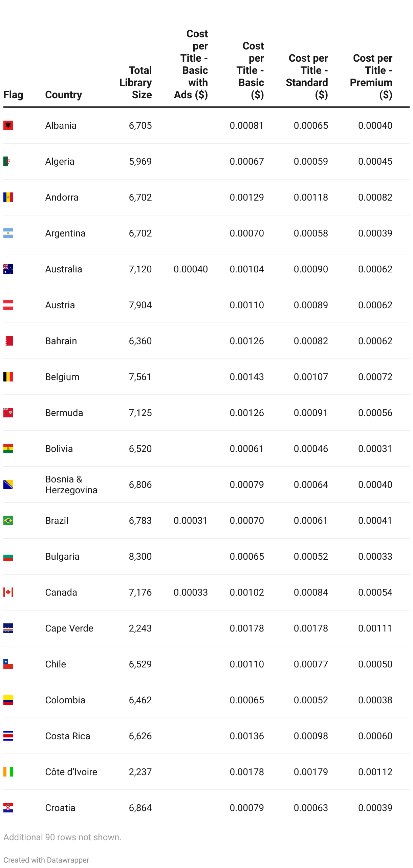413x868 pixels.
Task: Select the Chile flag icon
Action: point(8,664)
